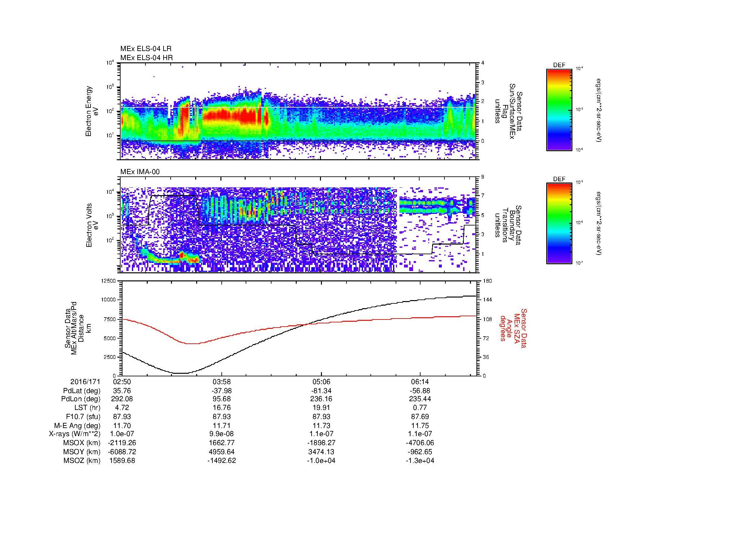This screenshot has width=756, height=534.
Task: Click the MSOZ value '-1.3e+04'
Action: 420,461
